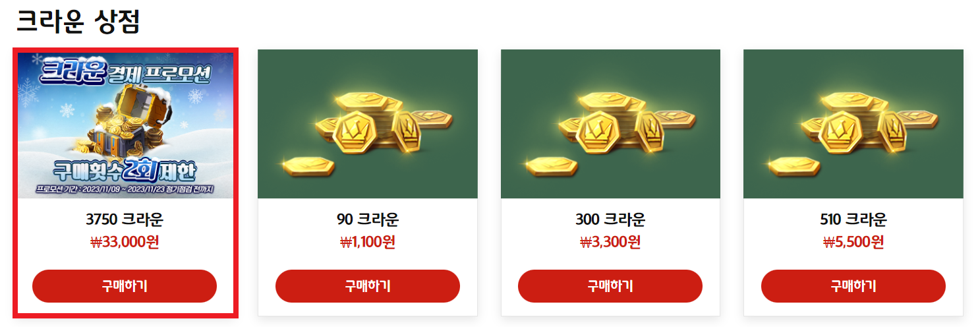Viewport: 980px width, 327px height.
Task: Click the gold coins image above 90 크라운
Action: coord(368,124)
